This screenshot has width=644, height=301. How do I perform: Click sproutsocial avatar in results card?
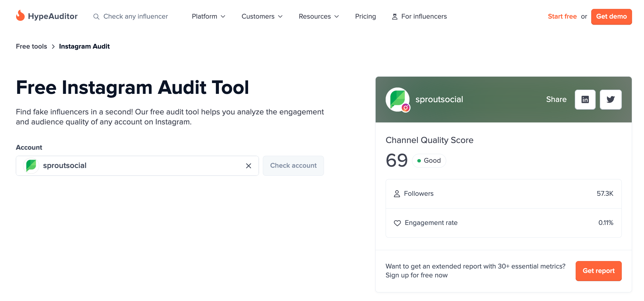[397, 99]
